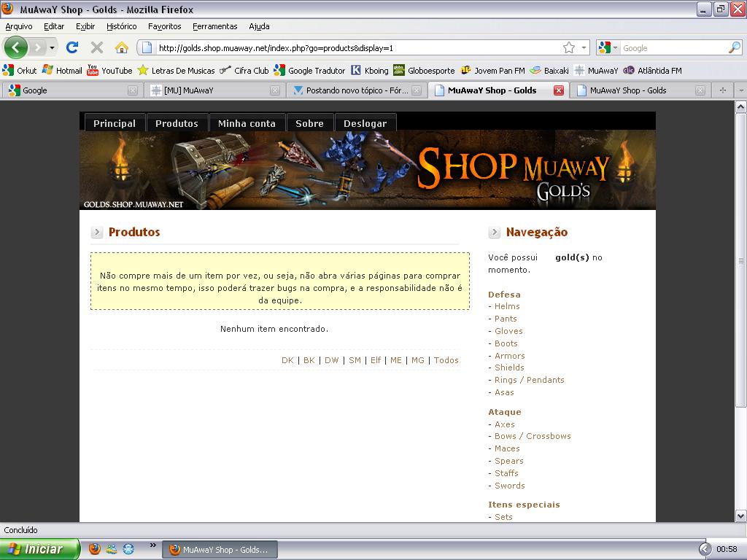Click the Minha conta navigation button
This screenshot has height=560, width=747.
247,123
